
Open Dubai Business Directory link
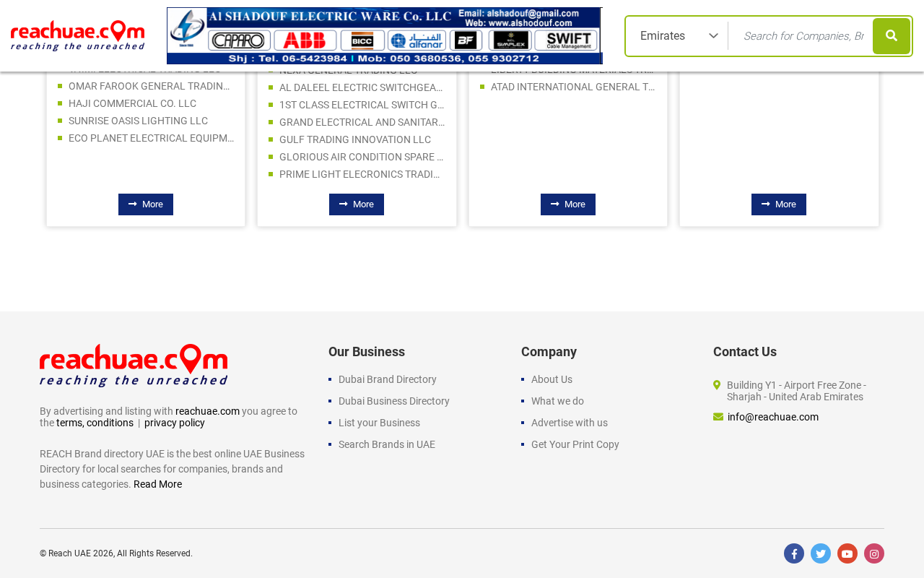(x=394, y=401)
